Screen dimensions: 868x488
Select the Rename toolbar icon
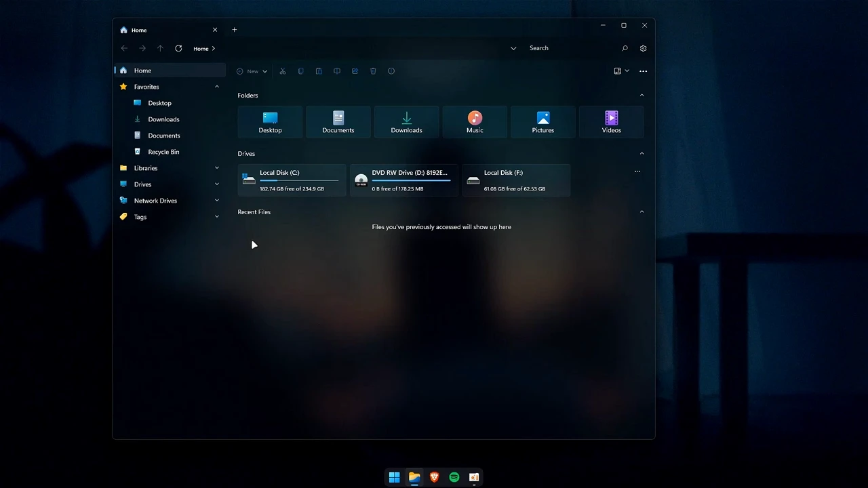337,70
